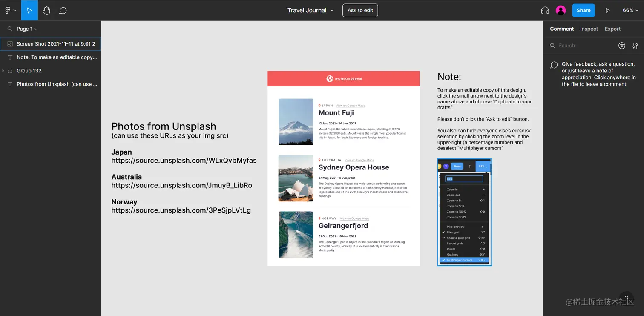644x316 pixels.
Task: Click the red location pin beside JAPAN
Action: [319, 106]
